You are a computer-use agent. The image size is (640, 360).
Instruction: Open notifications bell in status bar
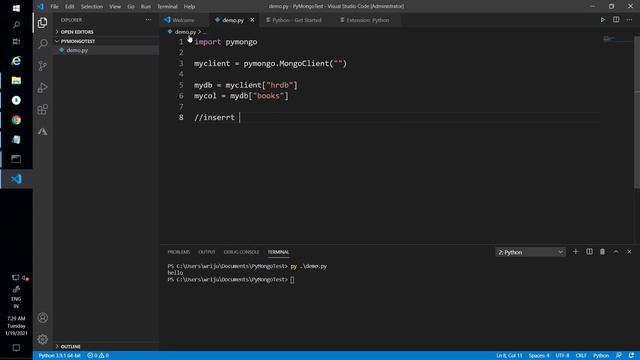point(631,356)
